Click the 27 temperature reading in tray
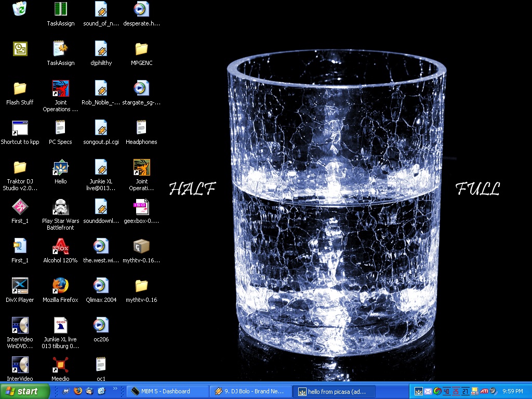 [465, 392]
